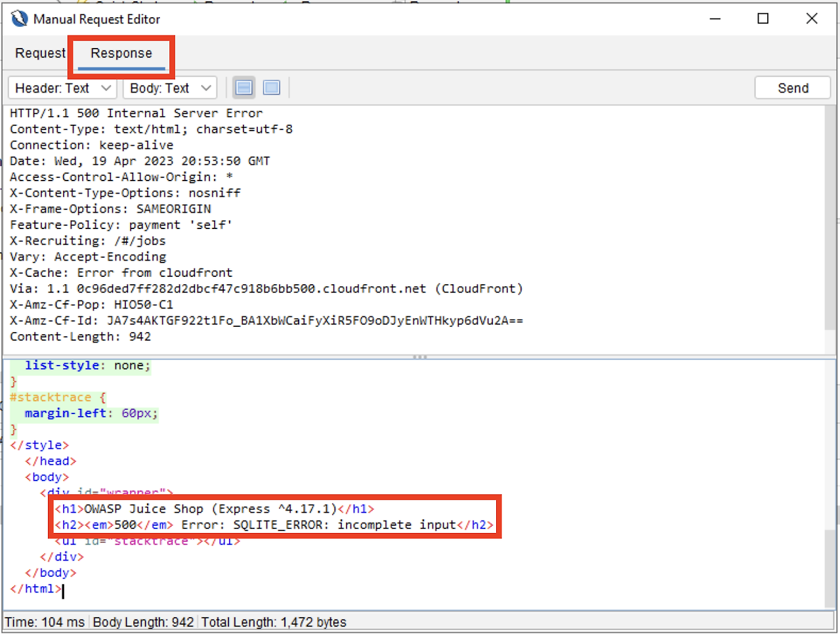The image size is (840, 636).
Task: Click the Content-Type header line
Action: click(151, 129)
